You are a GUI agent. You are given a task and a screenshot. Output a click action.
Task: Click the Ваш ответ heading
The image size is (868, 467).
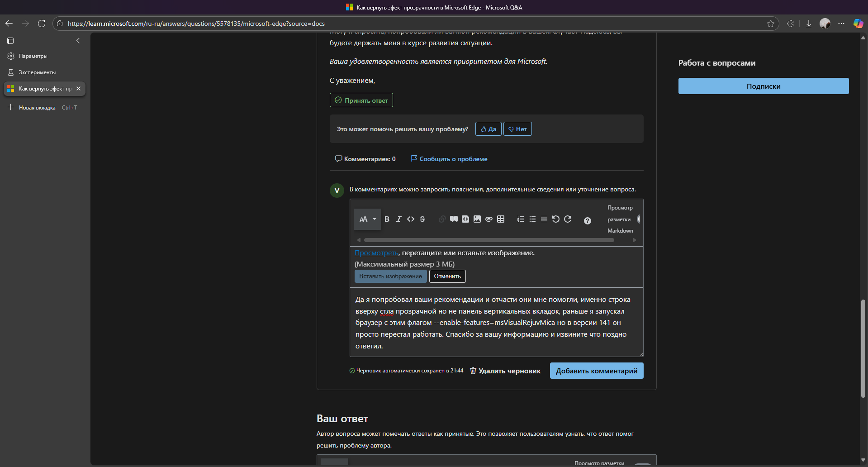[342, 419]
